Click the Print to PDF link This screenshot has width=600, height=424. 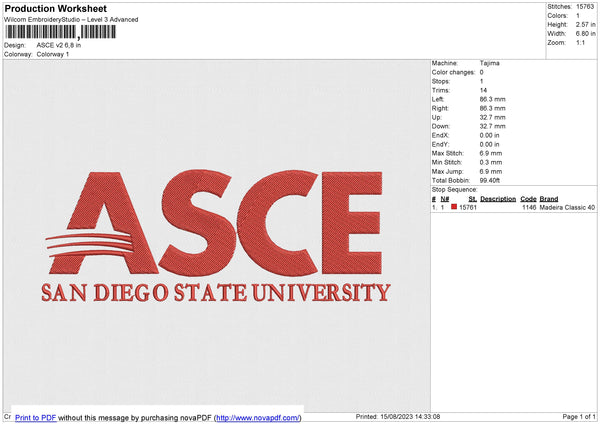[x=36, y=416]
